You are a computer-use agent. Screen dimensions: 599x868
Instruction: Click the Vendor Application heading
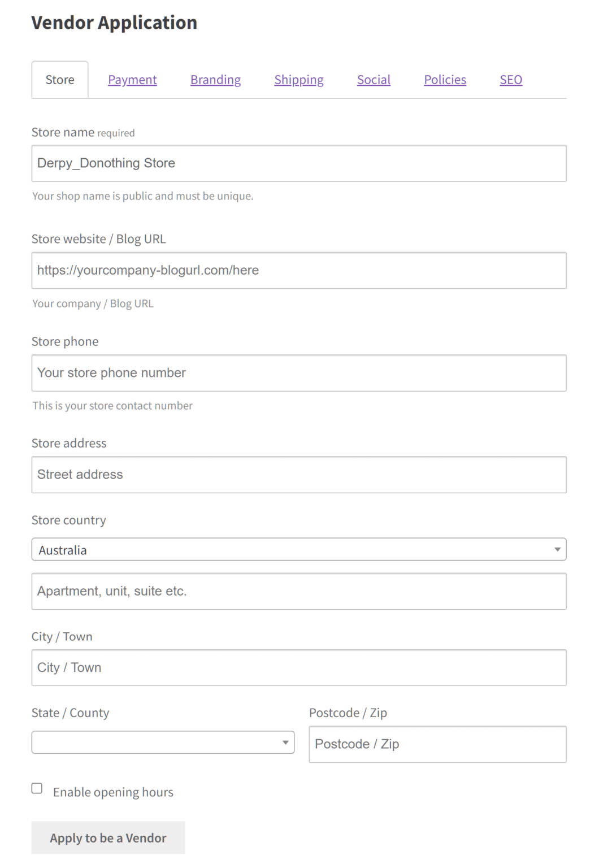(x=115, y=23)
